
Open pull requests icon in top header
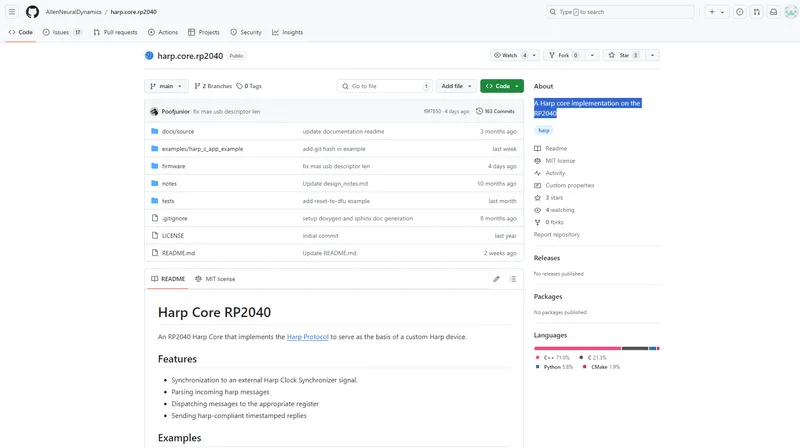pyautogui.click(x=757, y=12)
